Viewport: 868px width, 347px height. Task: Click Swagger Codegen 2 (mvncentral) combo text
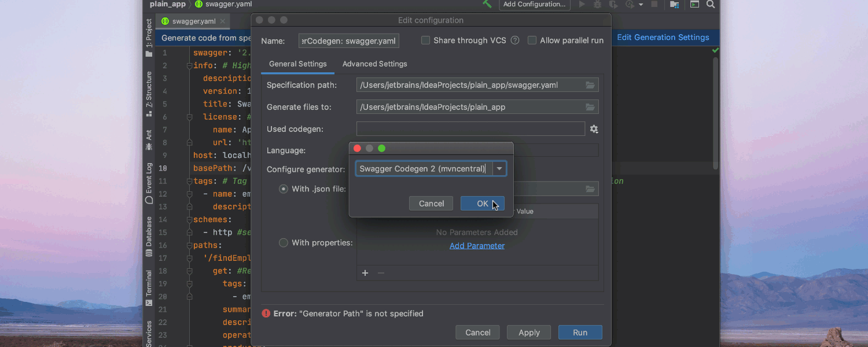point(424,169)
